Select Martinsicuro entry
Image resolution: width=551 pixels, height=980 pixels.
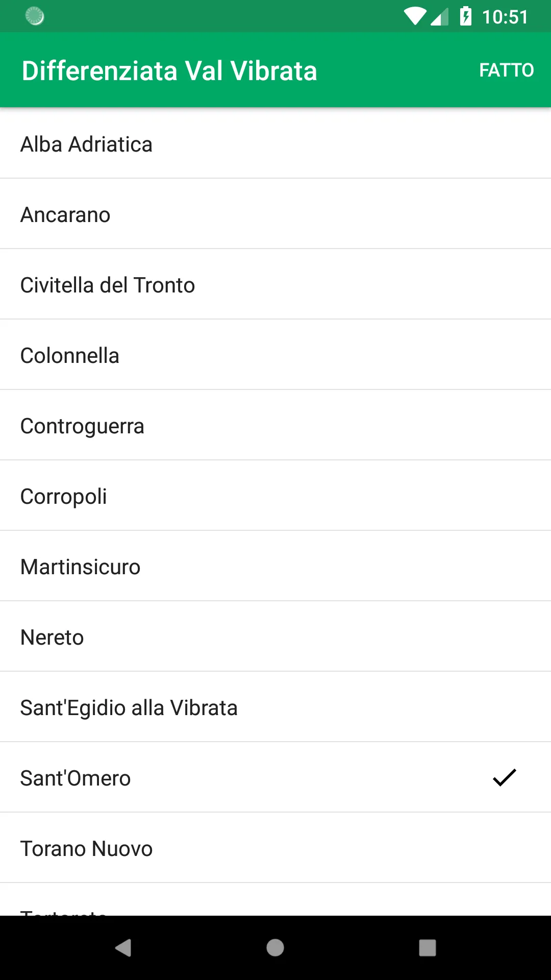[275, 566]
